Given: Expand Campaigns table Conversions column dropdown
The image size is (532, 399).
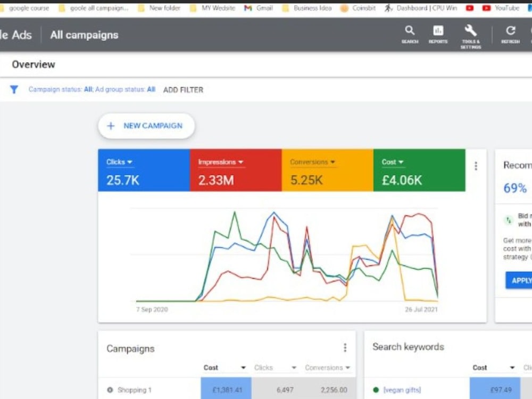Looking at the screenshot, I should [347, 368].
